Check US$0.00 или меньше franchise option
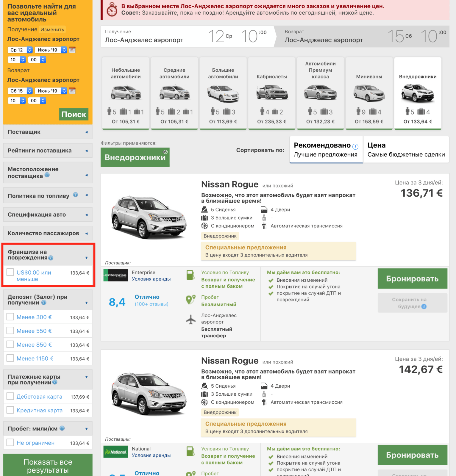Image resolution: width=456 pixels, height=476 pixels. click(10, 272)
